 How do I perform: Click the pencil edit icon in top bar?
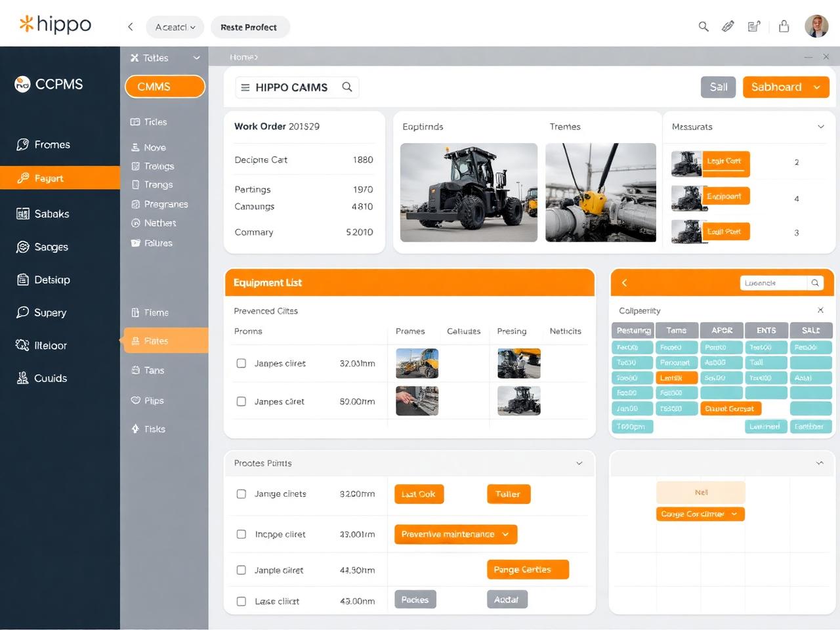728,27
